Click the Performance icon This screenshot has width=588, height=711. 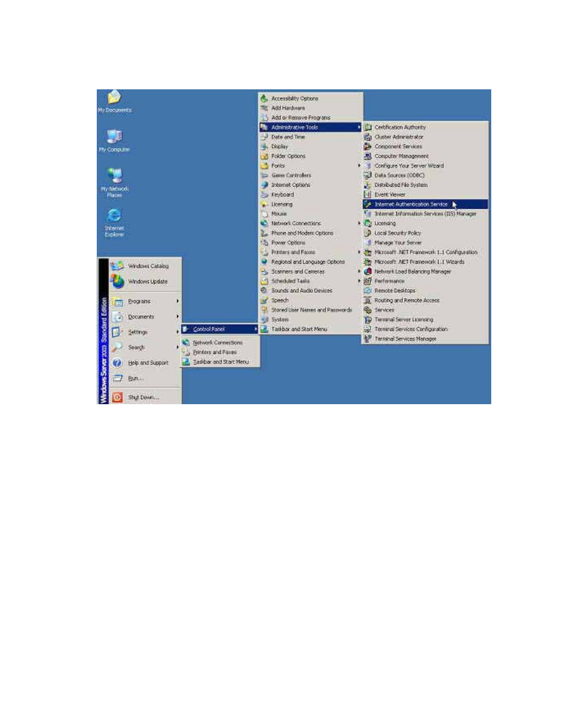click(368, 281)
